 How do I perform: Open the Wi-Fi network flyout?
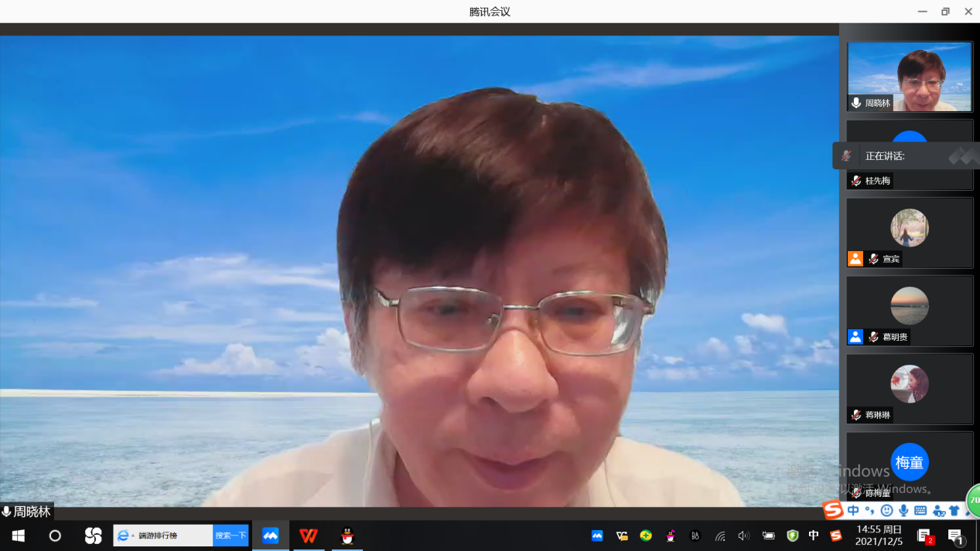point(720,536)
